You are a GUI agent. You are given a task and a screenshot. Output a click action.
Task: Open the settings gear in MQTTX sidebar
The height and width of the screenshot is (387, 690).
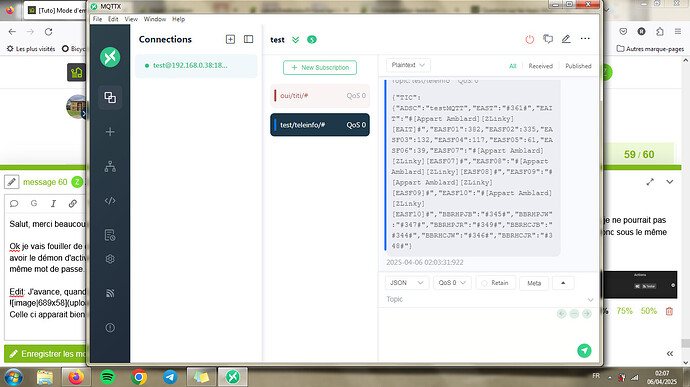(110, 259)
